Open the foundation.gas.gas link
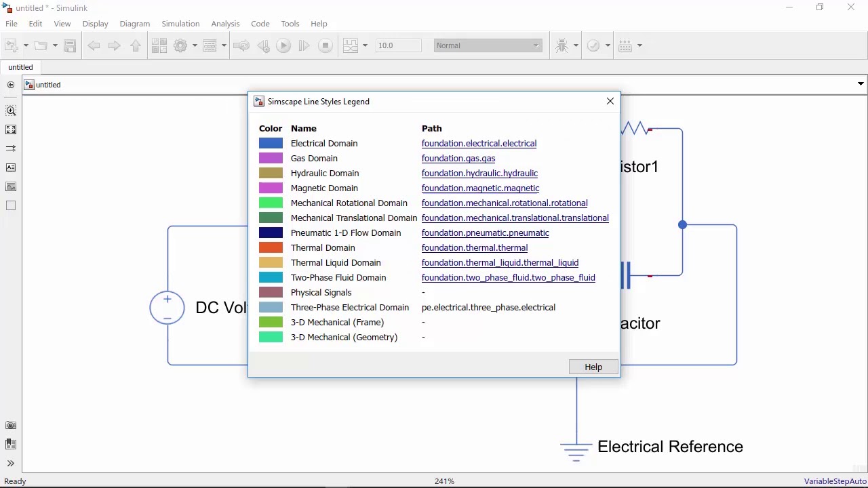 coord(458,159)
